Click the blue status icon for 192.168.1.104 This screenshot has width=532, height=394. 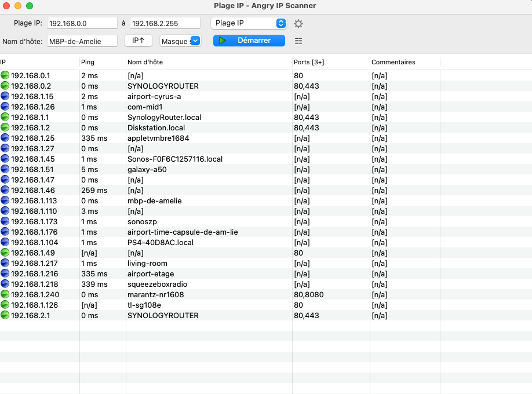click(x=5, y=242)
